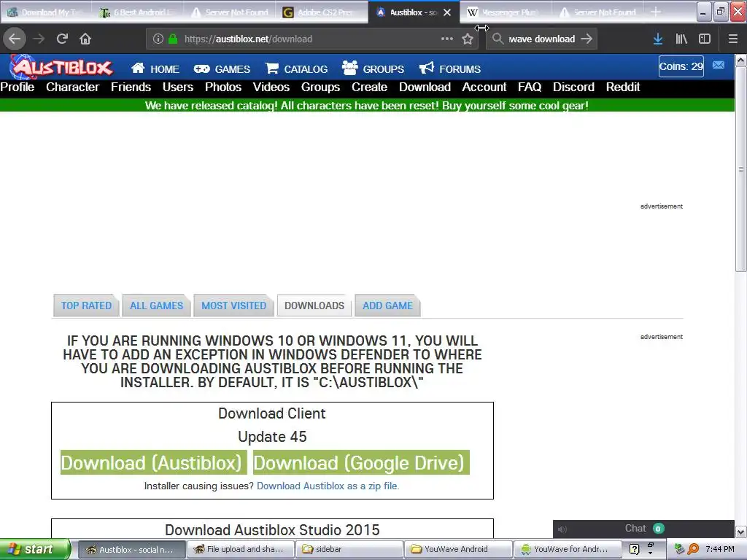Open the Account link
747x560 pixels.
point(484,87)
